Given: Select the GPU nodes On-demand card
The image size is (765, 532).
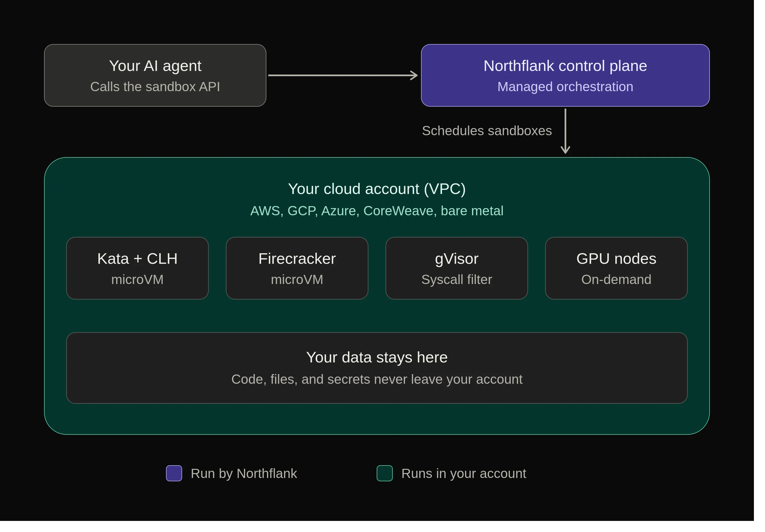Looking at the screenshot, I should 616,268.
